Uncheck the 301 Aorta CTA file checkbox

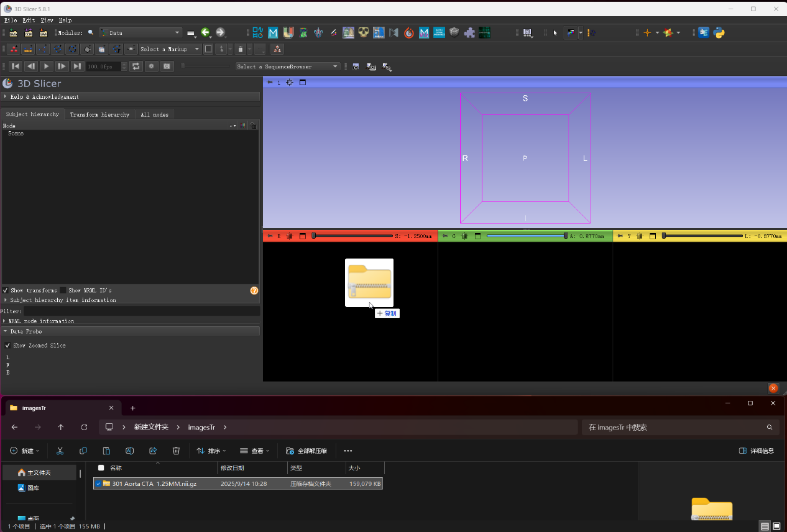tap(98, 484)
